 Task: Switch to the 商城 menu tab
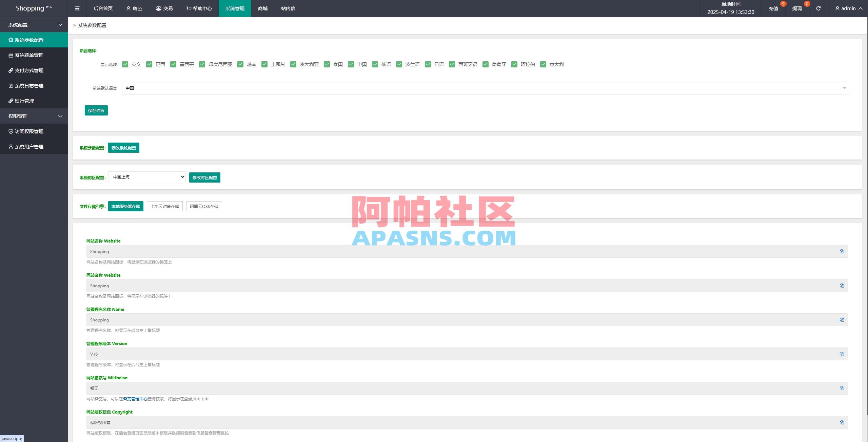[262, 8]
